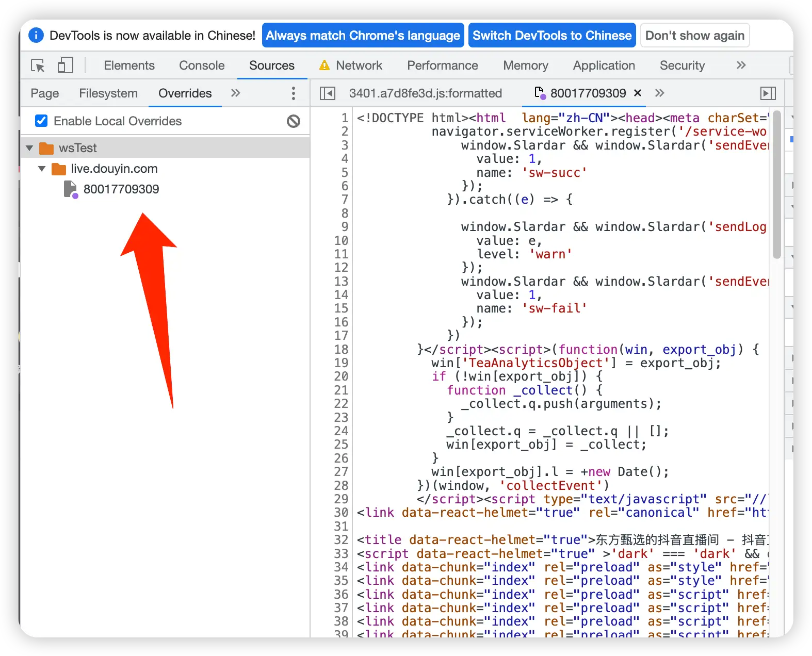Screen dimensions: 812x656
Task: Click the Network tab warning icon
Action: coord(324,65)
